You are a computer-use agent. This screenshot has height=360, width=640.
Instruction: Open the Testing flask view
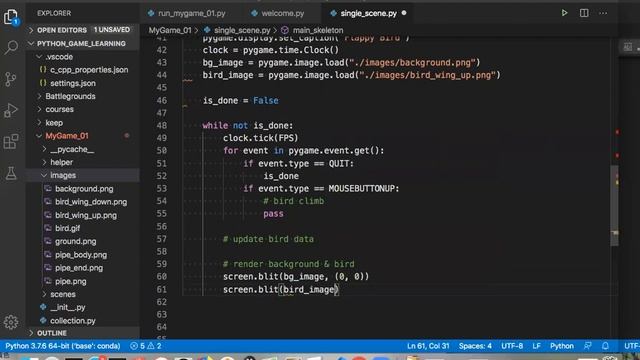click(x=11, y=173)
